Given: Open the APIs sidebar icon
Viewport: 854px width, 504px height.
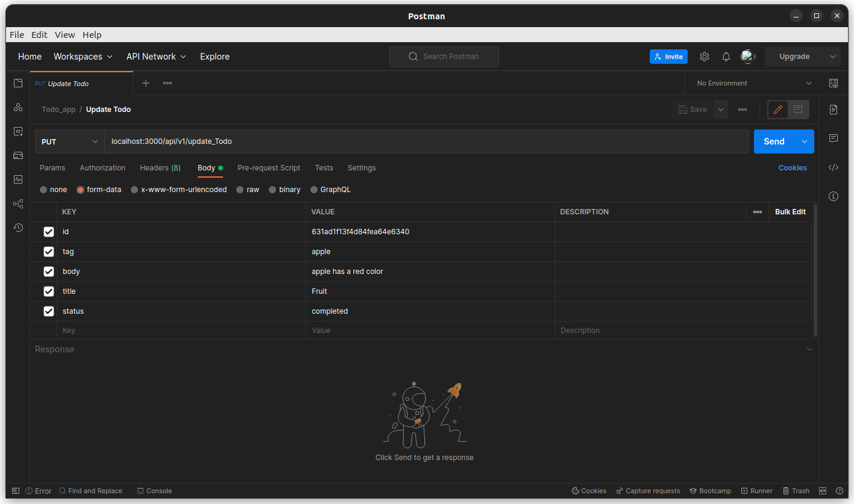Looking at the screenshot, I should (18, 107).
